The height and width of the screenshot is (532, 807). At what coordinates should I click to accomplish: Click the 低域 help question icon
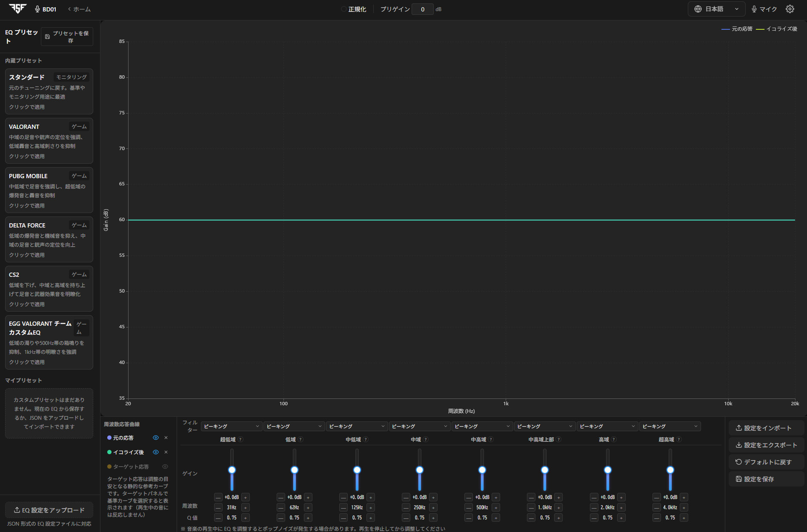point(300,439)
